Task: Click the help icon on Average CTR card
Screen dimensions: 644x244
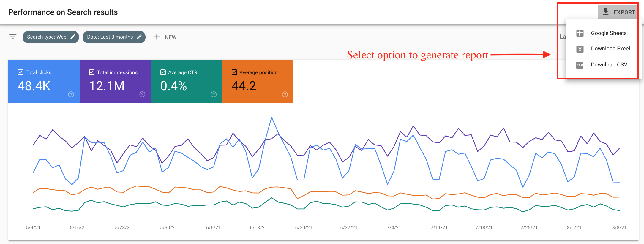Action: (x=213, y=94)
